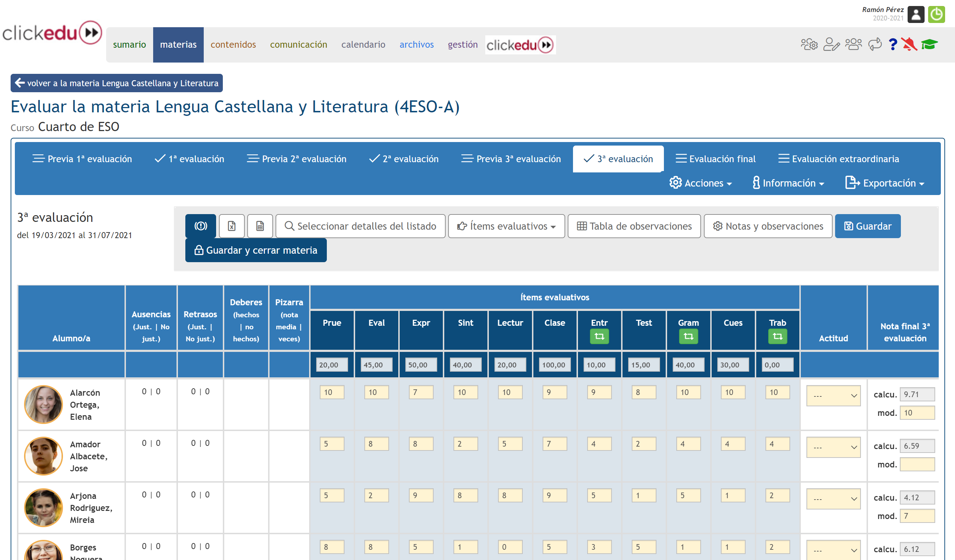The image size is (955, 560).
Task: Expand the Exportación menu
Action: pos(885,183)
